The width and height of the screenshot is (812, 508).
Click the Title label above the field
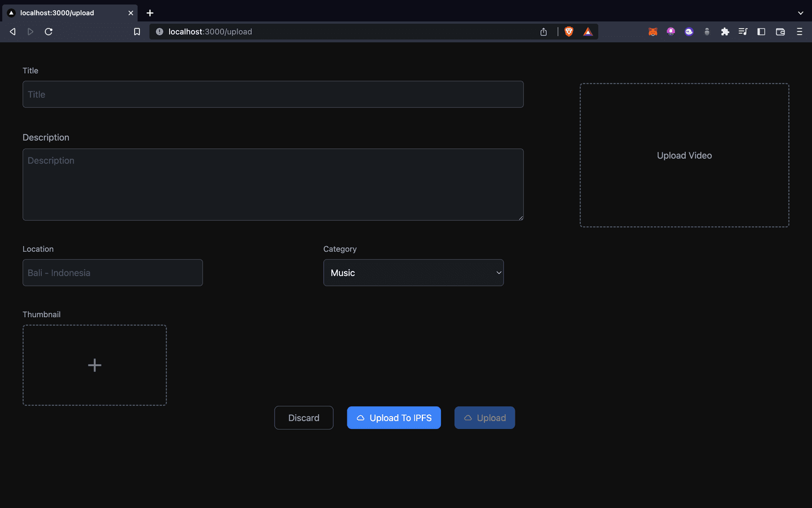[x=30, y=71]
